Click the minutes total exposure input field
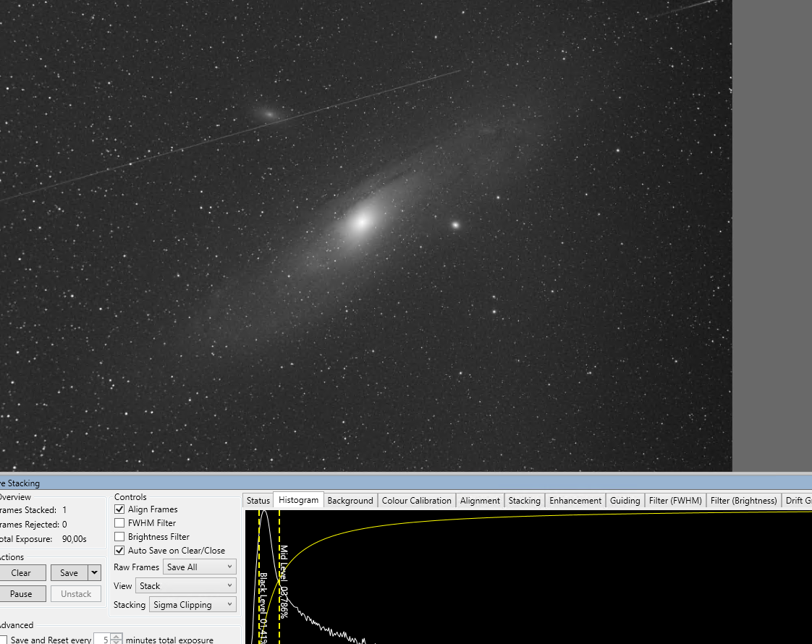Image resolution: width=812 pixels, height=644 pixels. tap(103, 640)
